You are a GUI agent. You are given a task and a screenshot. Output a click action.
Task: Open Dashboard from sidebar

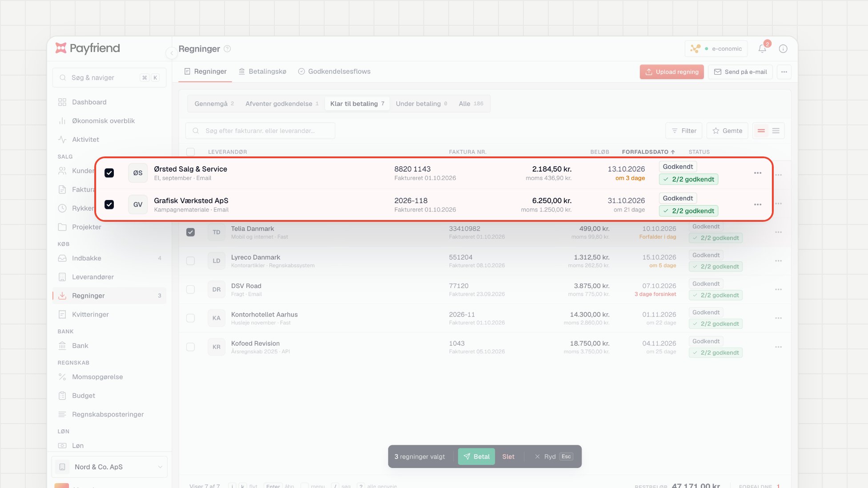(109, 102)
